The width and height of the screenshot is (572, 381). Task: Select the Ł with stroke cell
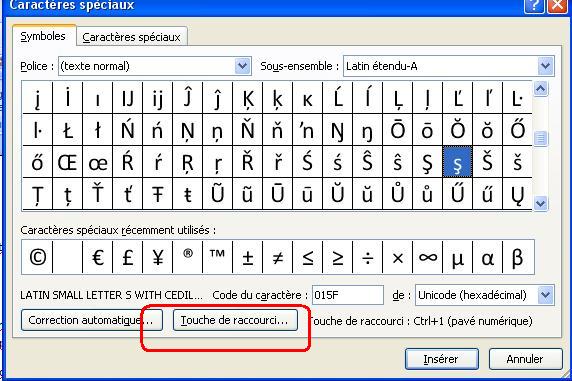click(x=67, y=130)
